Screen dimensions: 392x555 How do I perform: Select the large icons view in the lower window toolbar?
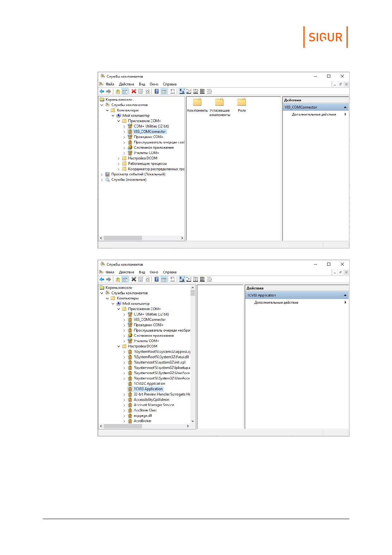click(x=182, y=279)
